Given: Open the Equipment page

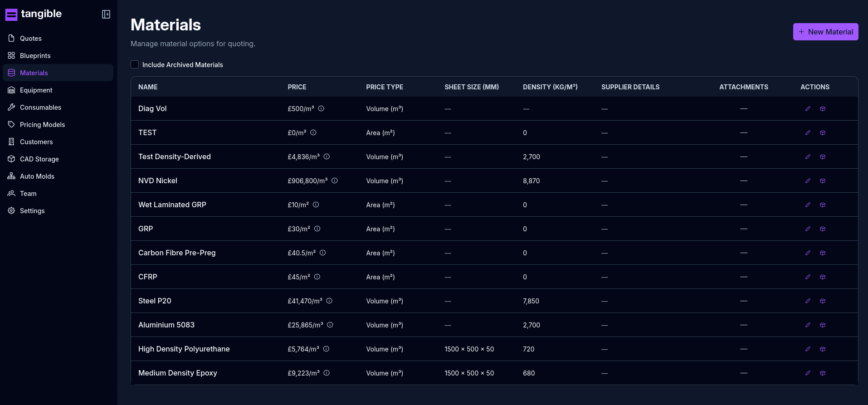Looking at the screenshot, I should click(58, 90).
